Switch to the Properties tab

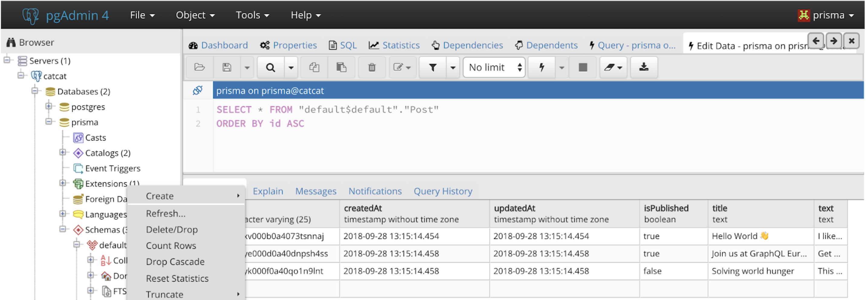(288, 45)
